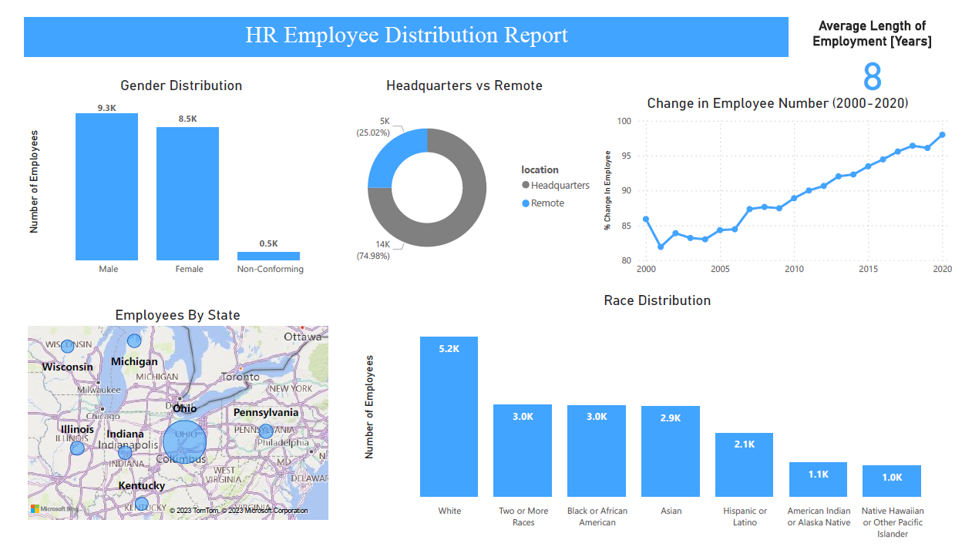Viewport: 972px width, 560px height.
Task: Click the Illinois bubble on the map
Action: (x=77, y=447)
